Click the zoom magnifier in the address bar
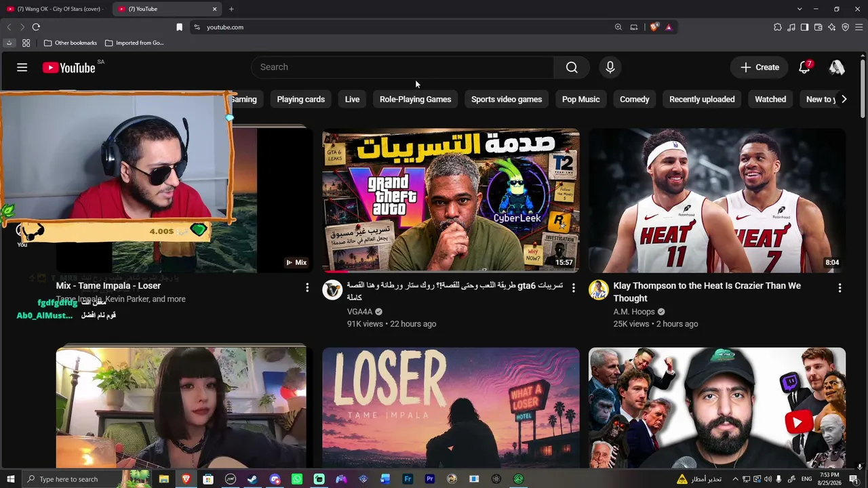Image resolution: width=868 pixels, height=488 pixels. tap(618, 27)
